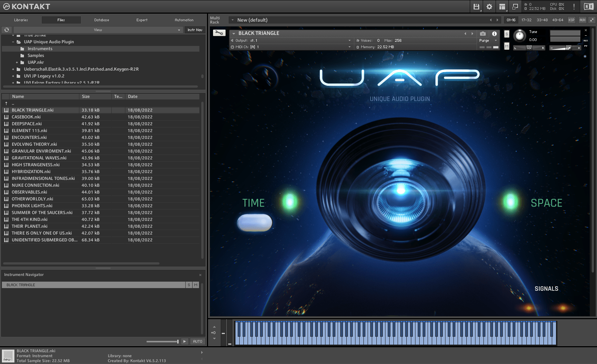597x364 pixels.
Task: Collapse UAP Unique Audio Plugin folder
Action: (x=13, y=42)
